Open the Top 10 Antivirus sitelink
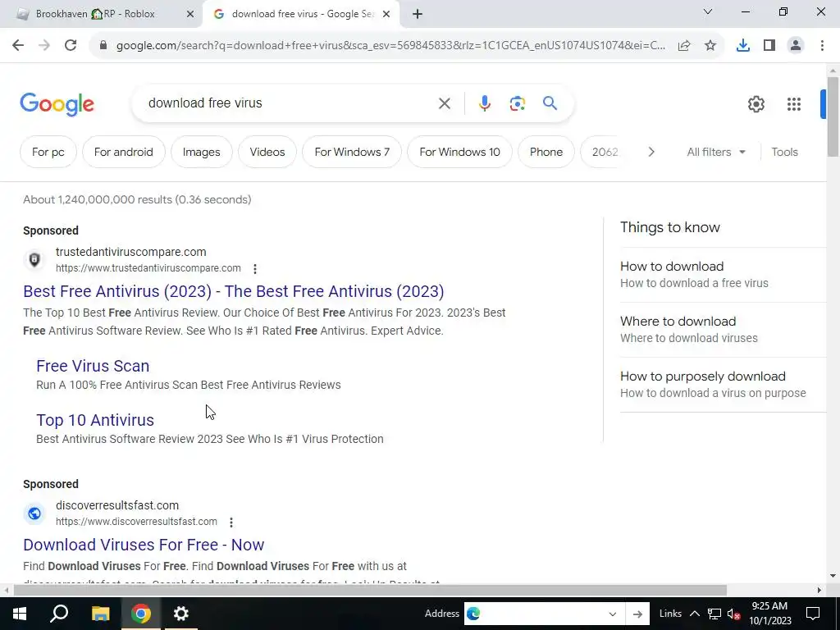 (x=95, y=420)
